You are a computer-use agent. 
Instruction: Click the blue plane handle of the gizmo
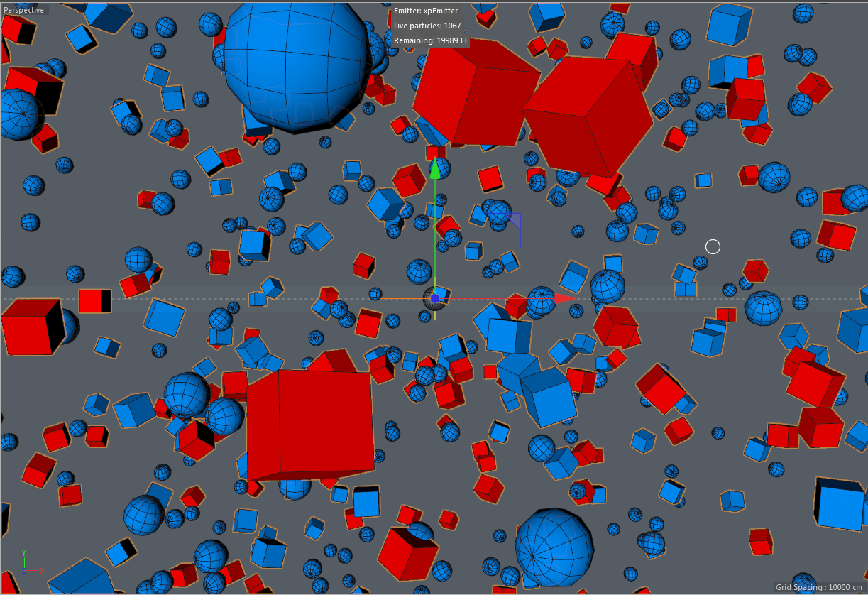pos(512,220)
